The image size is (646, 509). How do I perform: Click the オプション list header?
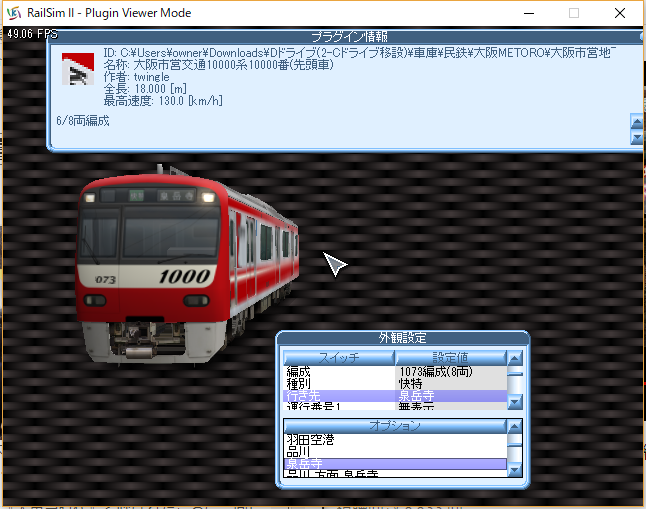(395, 426)
